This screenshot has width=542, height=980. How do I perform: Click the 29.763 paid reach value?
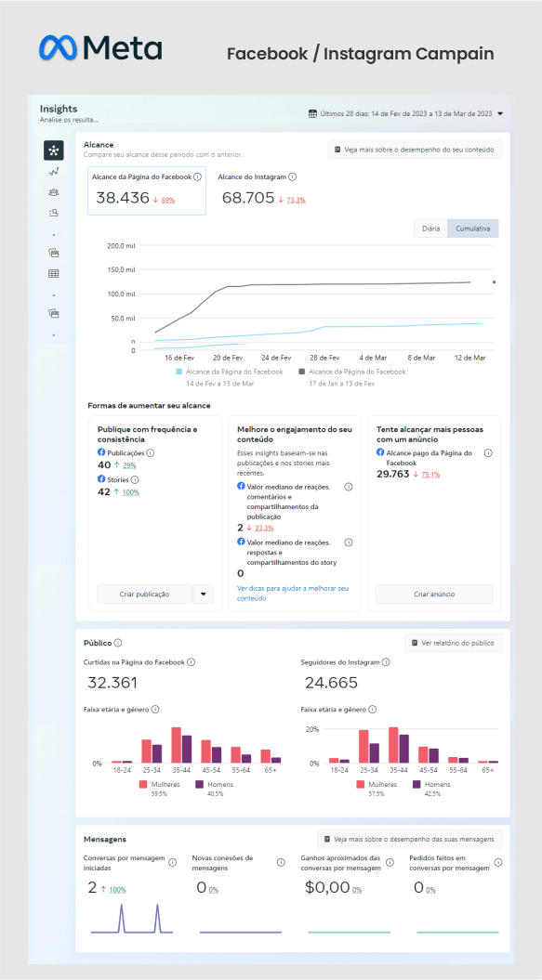pos(393,474)
